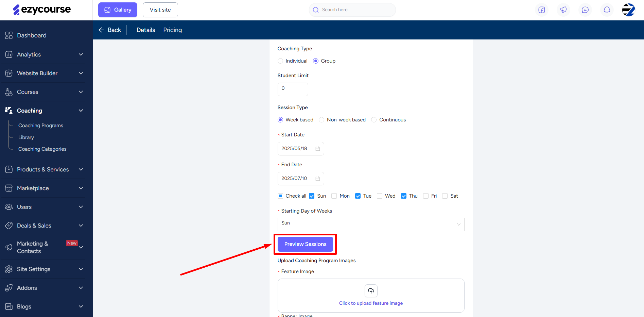Collapse the Coaching menu chevron

pos(81,111)
